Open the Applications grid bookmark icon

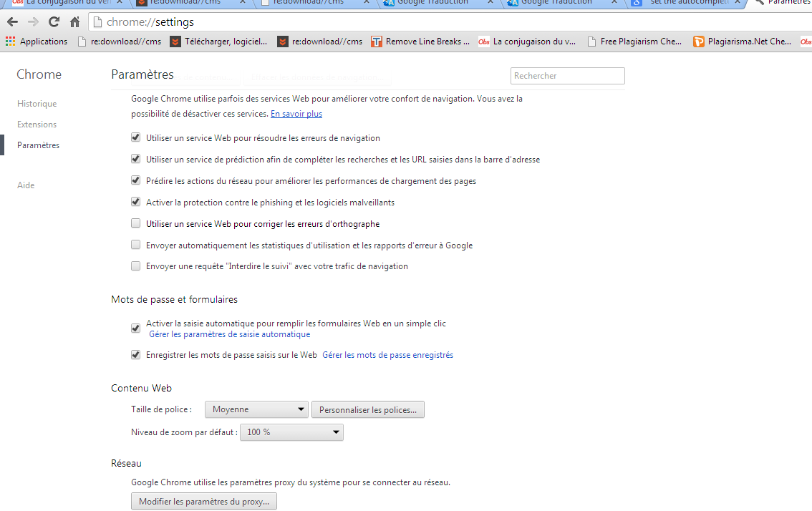pos(10,42)
